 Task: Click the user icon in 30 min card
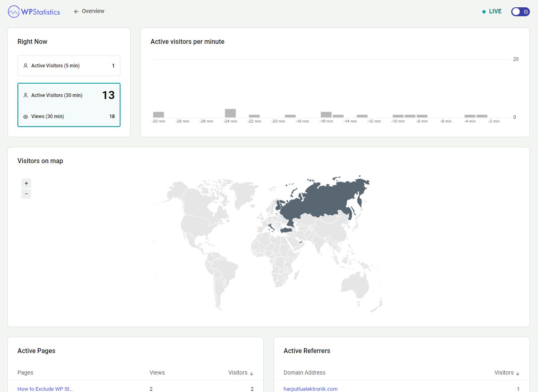(x=26, y=95)
